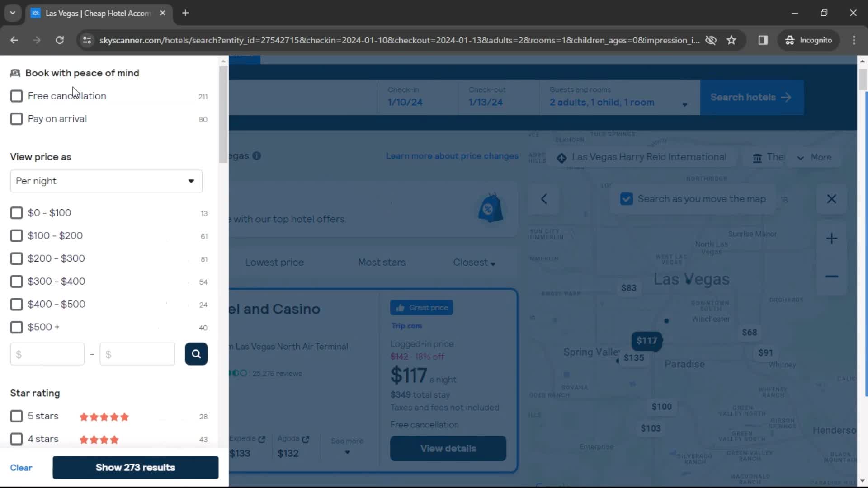
Task: Select the $100 map price marker
Action: click(662, 407)
